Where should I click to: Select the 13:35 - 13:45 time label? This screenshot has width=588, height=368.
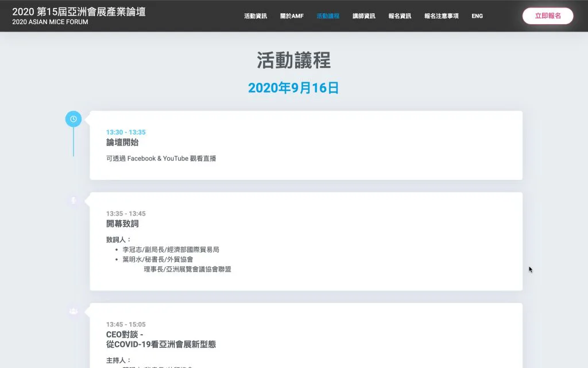[126, 214]
